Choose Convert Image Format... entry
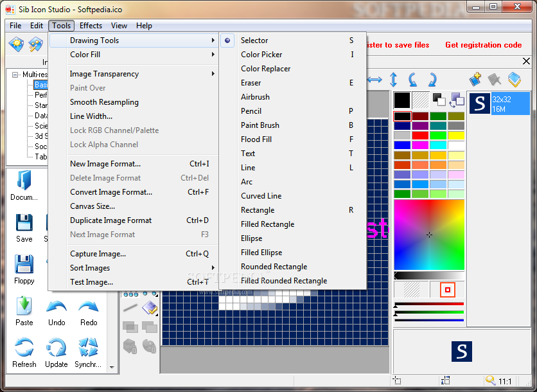 pyautogui.click(x=134, y=192)
